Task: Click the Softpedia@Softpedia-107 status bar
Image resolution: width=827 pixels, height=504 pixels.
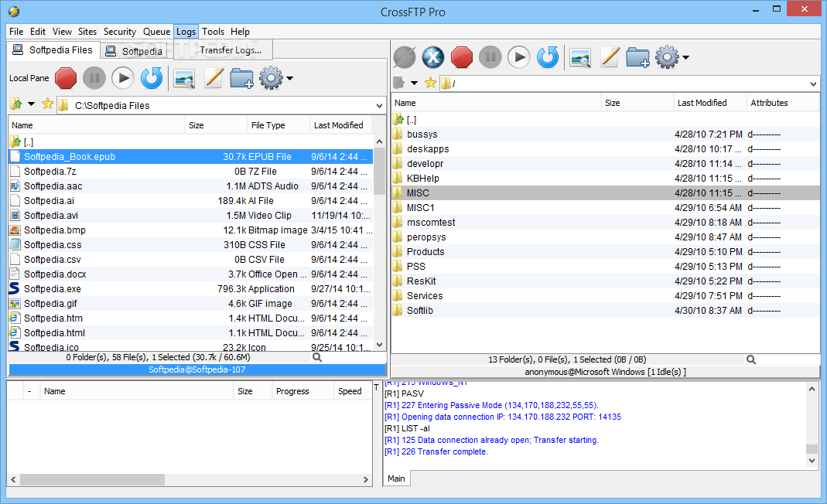Action: click(196, 369)
